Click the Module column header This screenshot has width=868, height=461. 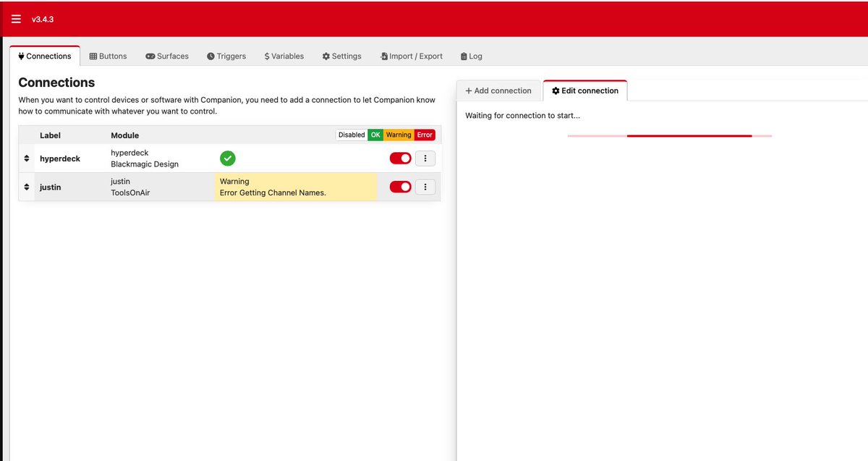pos(124,135)
